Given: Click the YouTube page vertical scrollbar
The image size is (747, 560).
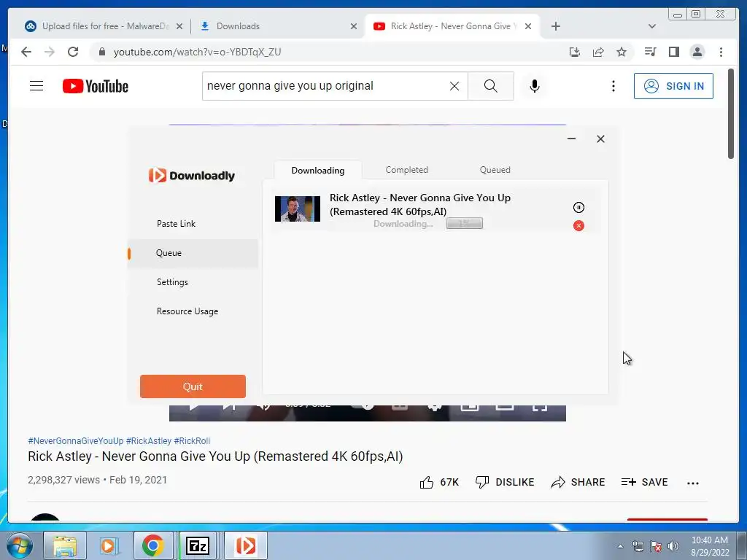Looking at the screenshot, I should [x=731, y=114].
